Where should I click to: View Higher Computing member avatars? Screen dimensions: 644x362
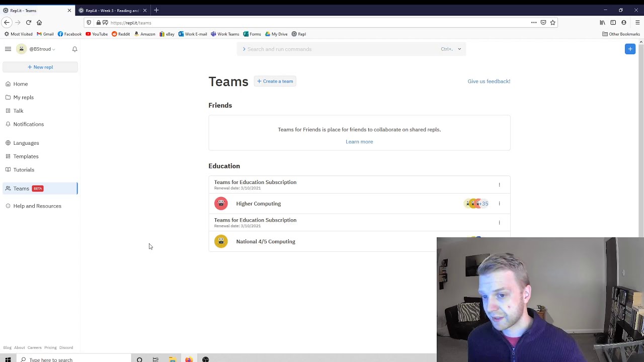click(x=476, y=204)
